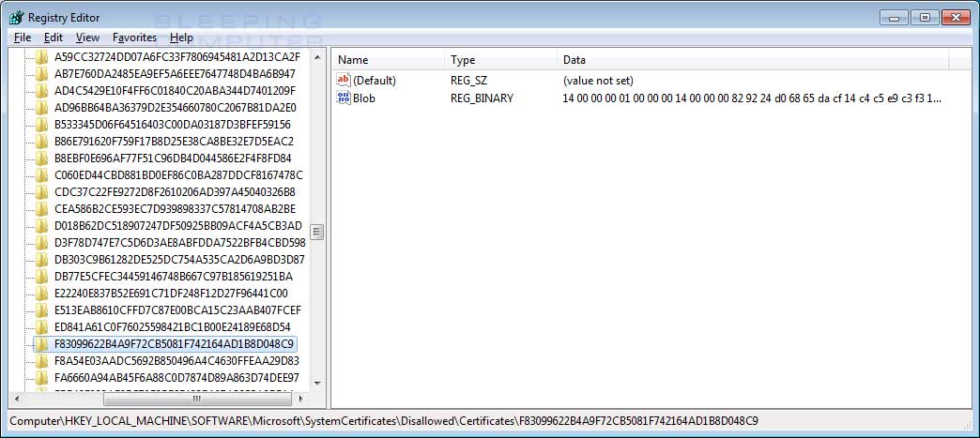Select key D3F78D747E7C5D6D3AE8ABFDDA7522BFB4CBD598
980x438 pixels.
tap(180, 242)
